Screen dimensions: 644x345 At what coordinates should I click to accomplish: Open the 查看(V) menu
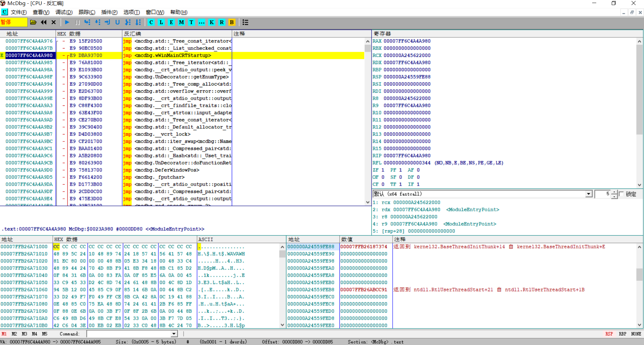pos(41,12)
